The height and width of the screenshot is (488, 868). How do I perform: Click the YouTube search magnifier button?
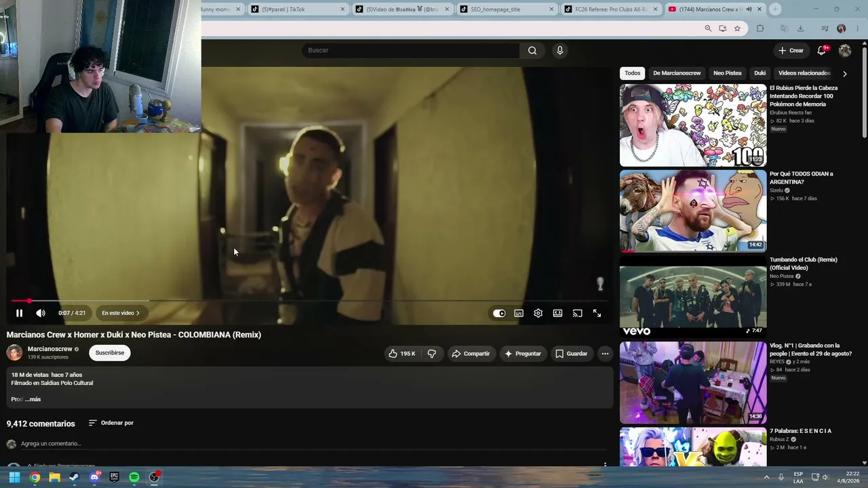pyautogui.click(x=532, y=50)
